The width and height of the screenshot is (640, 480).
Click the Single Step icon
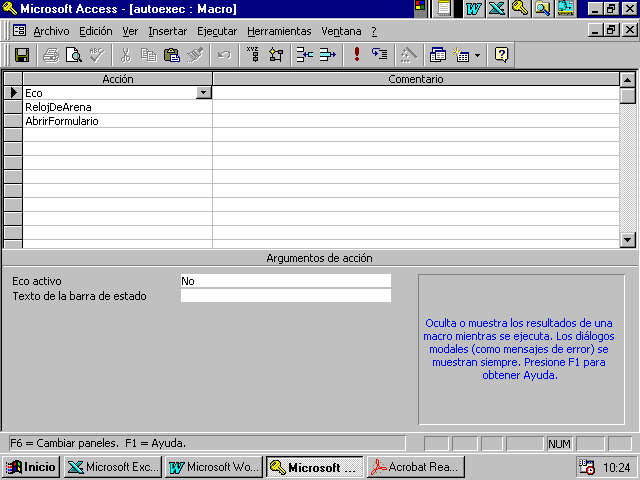click(x=380, y=55)
